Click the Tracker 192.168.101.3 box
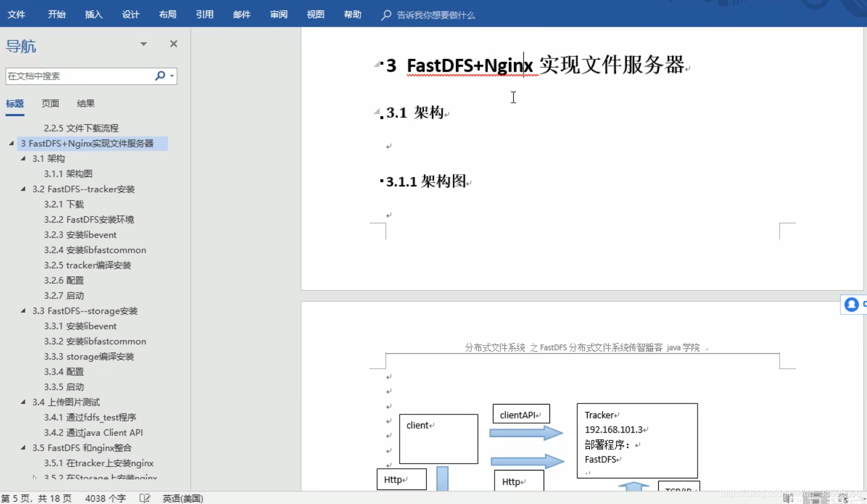This screenshot has width=867, height=504. coord(637,440)
